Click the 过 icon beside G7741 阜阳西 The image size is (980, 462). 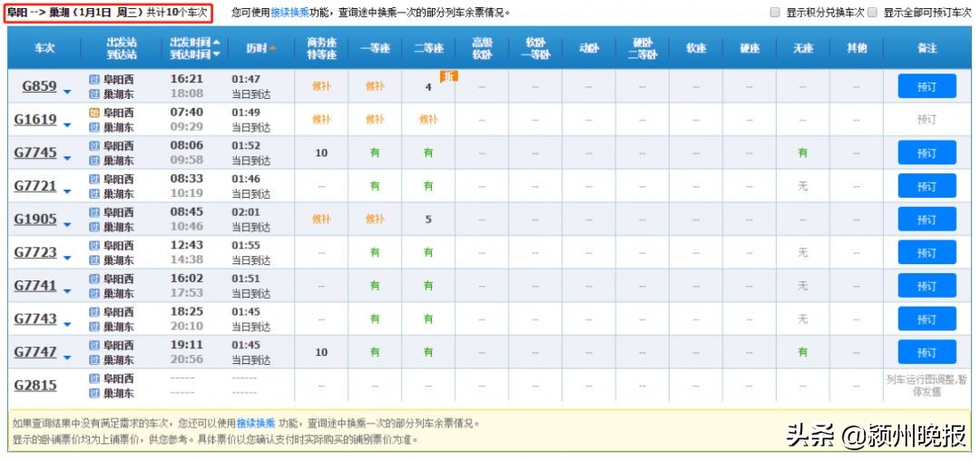[94, 279]
